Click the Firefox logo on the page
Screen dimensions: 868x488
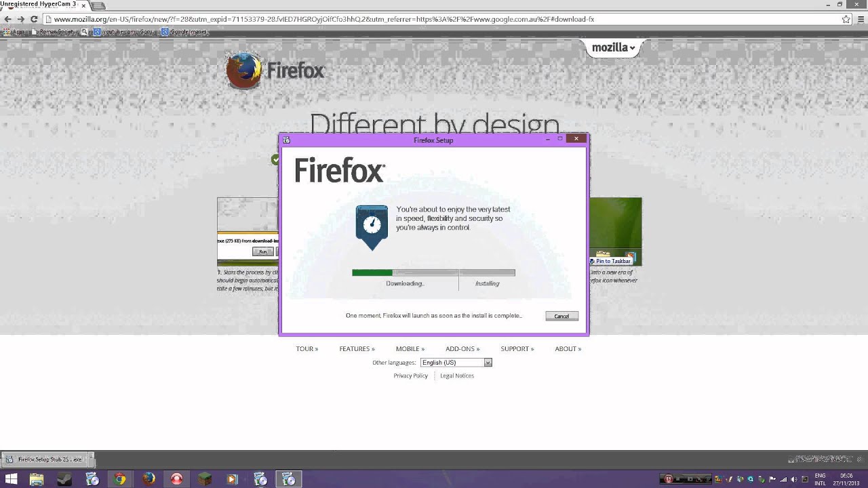click(275, 70)
